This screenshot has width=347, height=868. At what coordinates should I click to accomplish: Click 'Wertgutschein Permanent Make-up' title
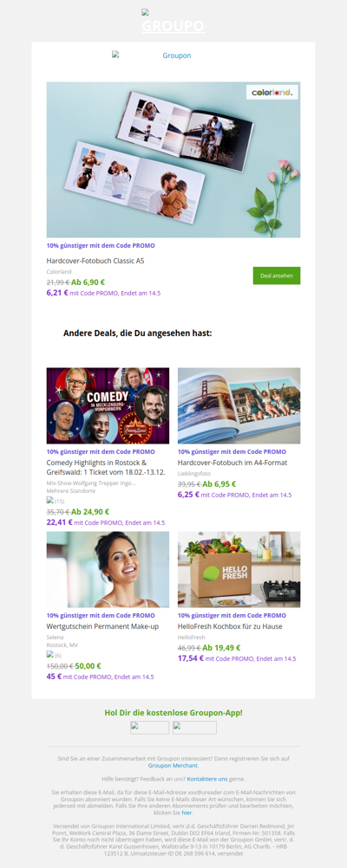pyautogui.click(x=102, y=626)
